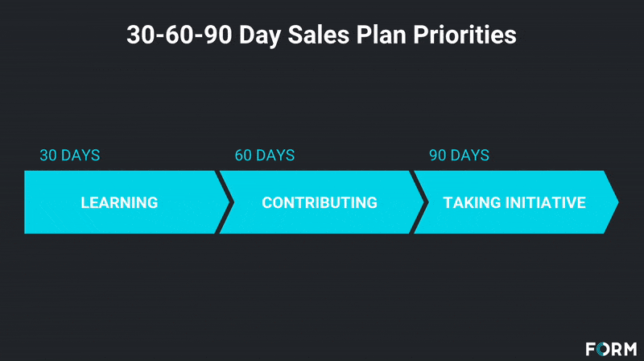This screenshot has height=361, width=644.
Task: Click the letter F in FORM logo
Action: [591, 349]
